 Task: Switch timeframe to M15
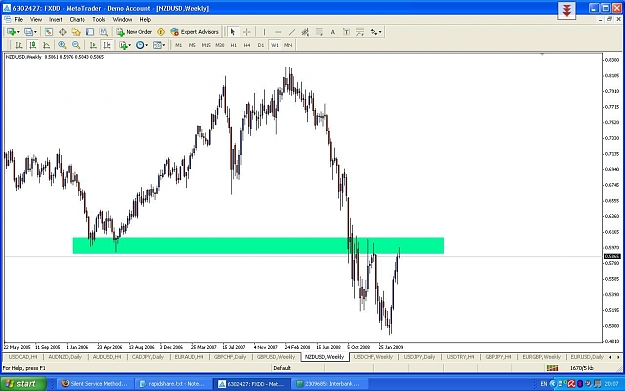click(206, 45)
